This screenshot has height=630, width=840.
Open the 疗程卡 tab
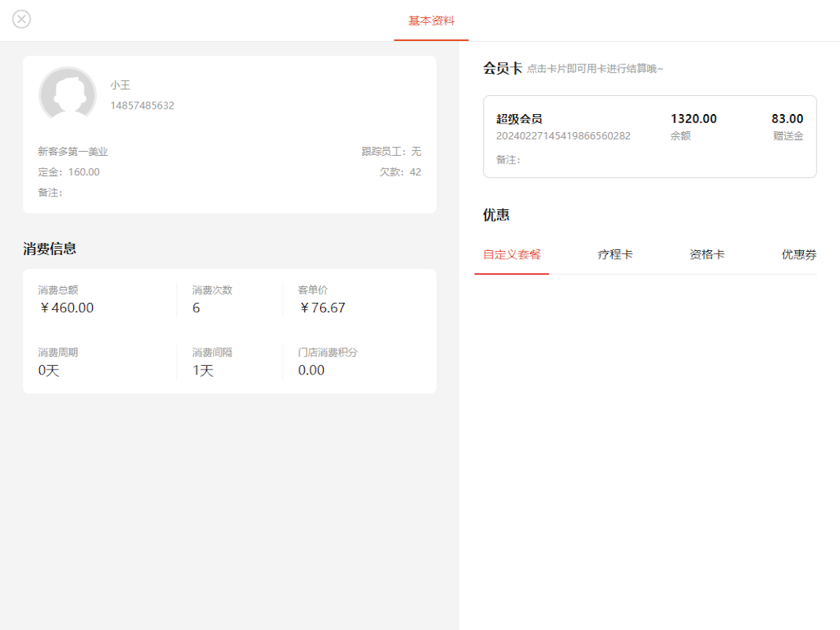615,255
